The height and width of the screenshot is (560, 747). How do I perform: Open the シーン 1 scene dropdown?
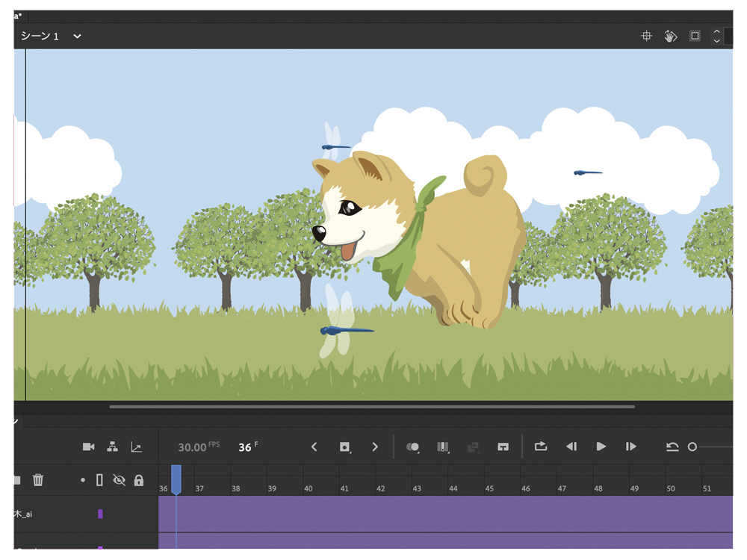coord(77,36)
